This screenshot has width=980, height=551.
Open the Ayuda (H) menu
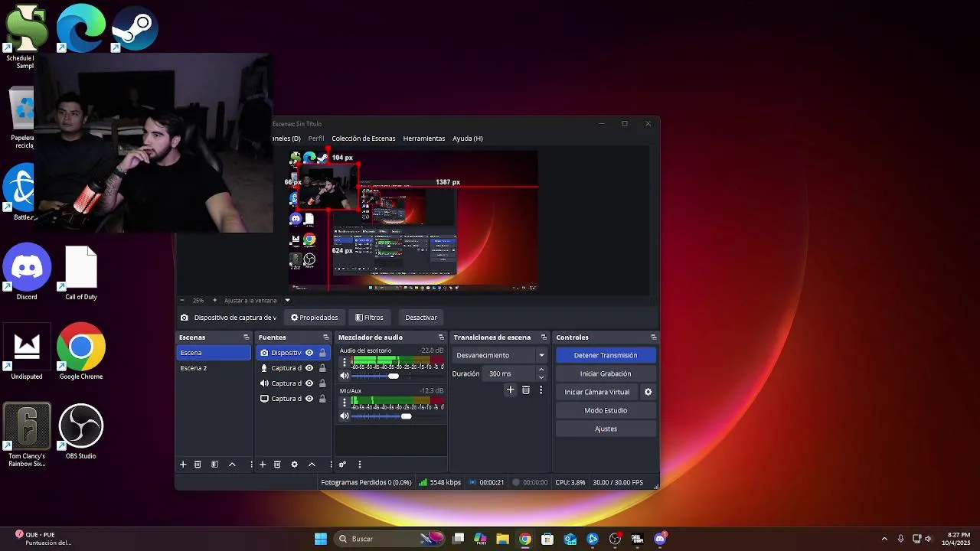pos(468,139)
